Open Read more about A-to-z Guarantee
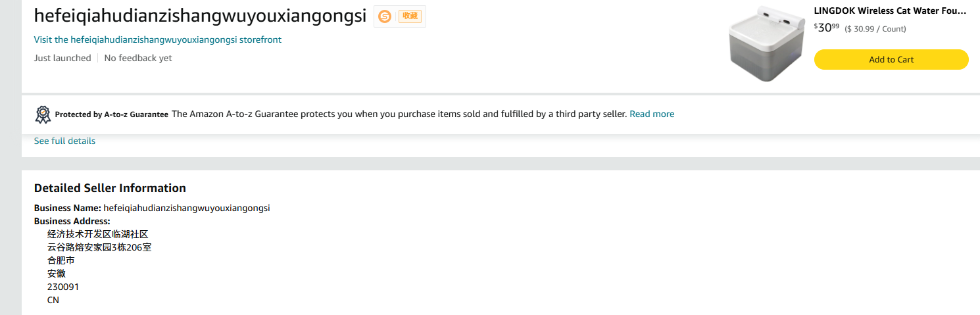The width and height of the screenshot is (980, 315). coord(652,114)
